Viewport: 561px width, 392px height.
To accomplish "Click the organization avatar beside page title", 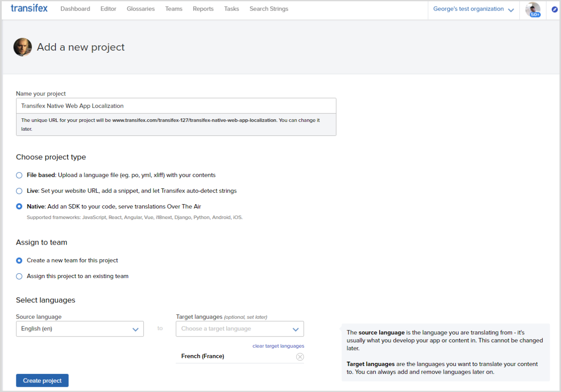I will pyautogui.click(x=22, y=47).
